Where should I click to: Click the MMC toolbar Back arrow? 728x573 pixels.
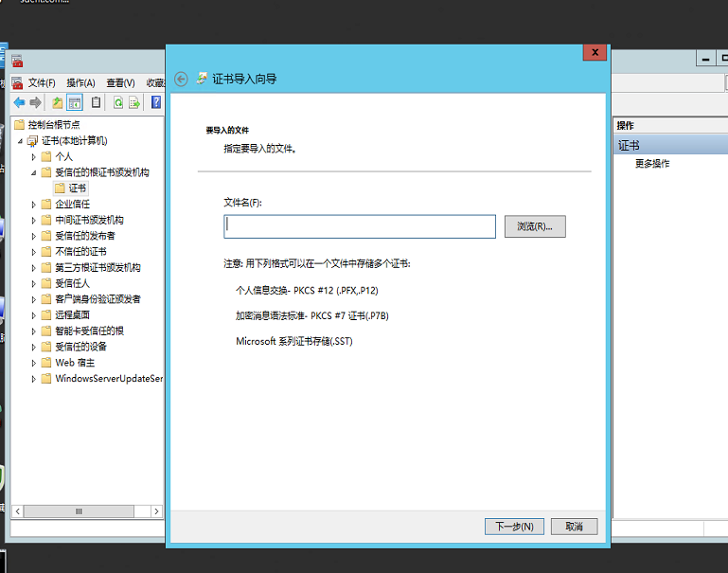[x=19, y=102]
